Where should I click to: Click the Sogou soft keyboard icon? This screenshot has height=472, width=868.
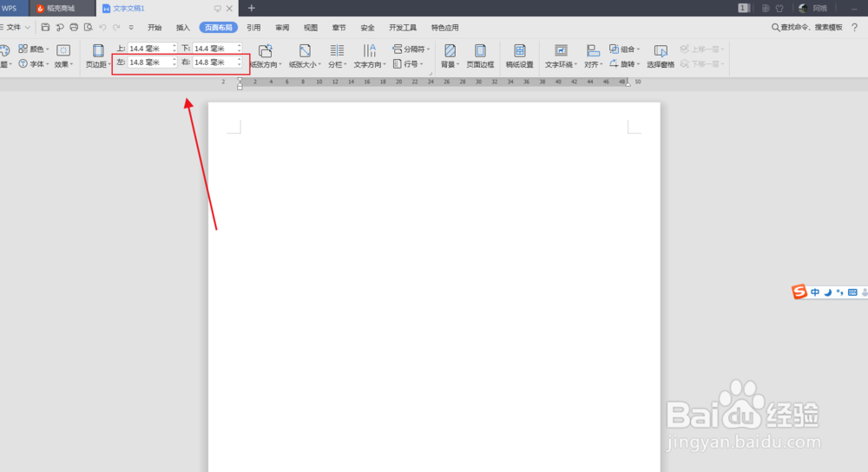852,292
